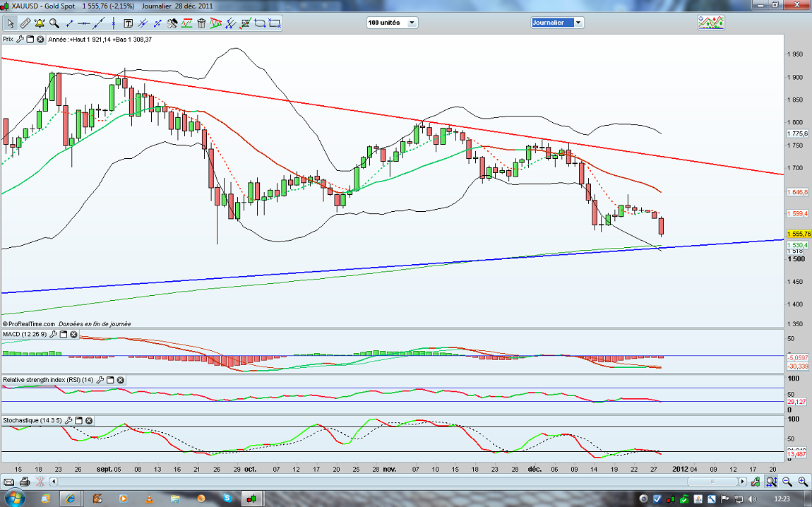Open the chart templates icon at top right
Image resolution: width=812 pixels, height=507 pixels.
(x=711, y=23)
